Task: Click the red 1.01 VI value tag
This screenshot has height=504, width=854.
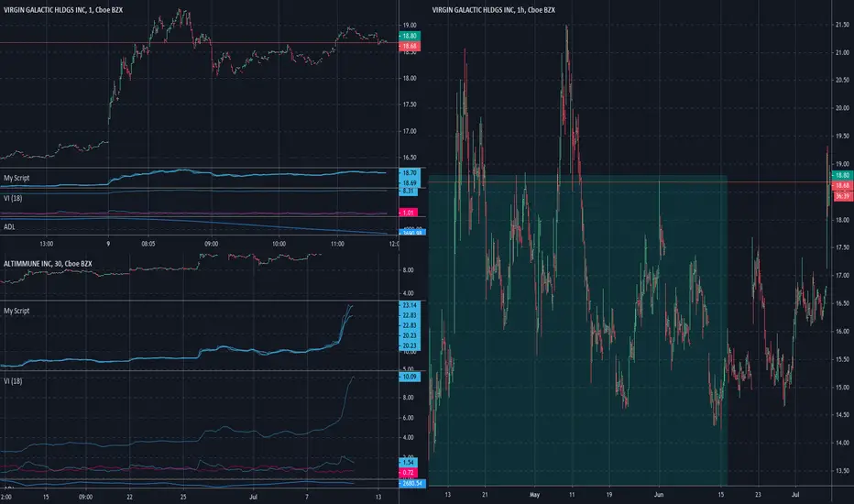Action: click(x=410, y=213)
